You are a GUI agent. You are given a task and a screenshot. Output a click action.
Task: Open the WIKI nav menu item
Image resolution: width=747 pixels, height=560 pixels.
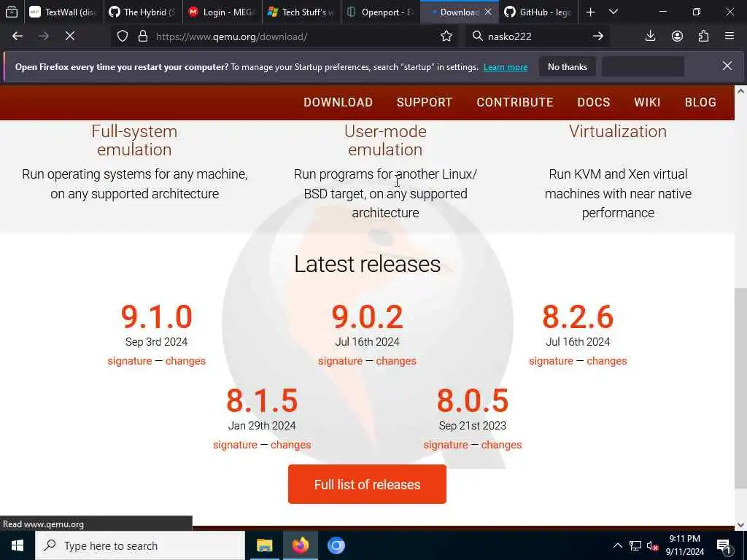pos(647,102)
